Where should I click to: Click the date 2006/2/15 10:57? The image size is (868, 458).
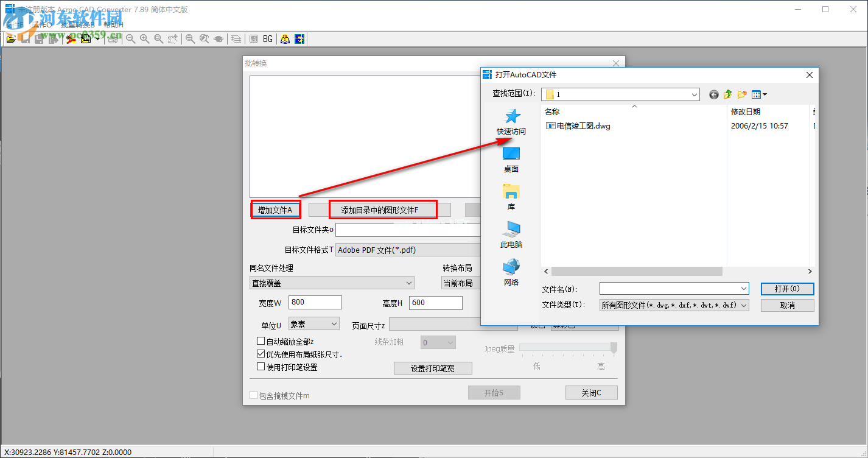[760, 126]
